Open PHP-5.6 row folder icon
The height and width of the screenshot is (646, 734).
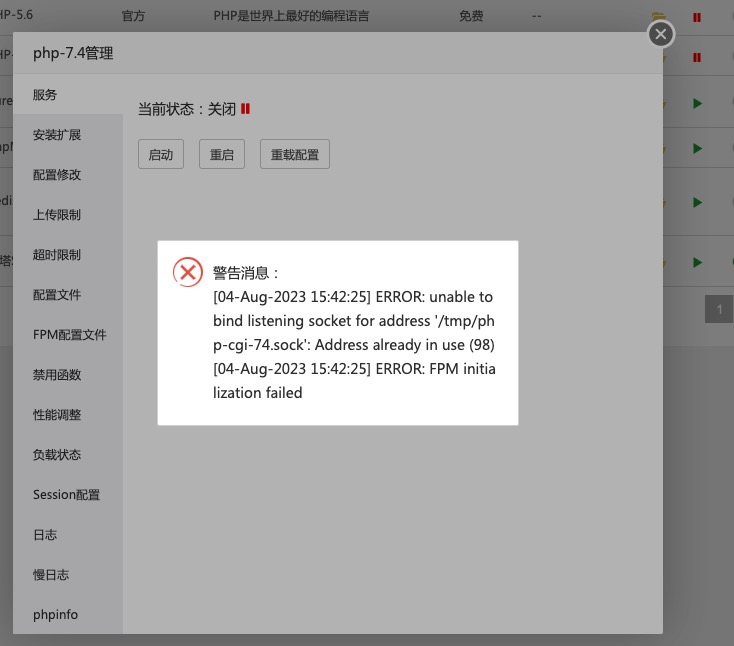point(659,16)
